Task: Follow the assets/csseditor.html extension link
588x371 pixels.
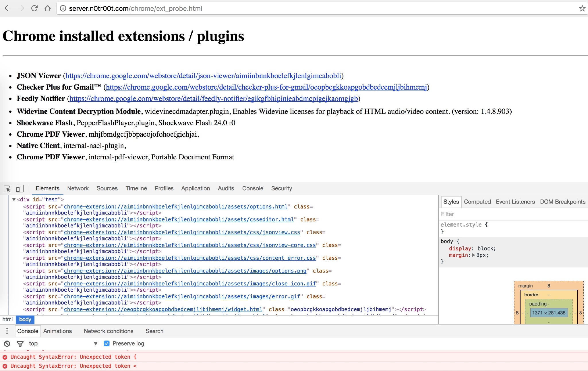Action: pyautogui.click(x=179, y=220)
